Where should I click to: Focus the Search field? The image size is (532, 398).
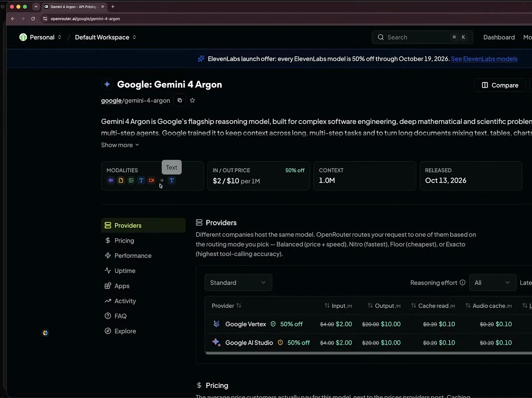[x=422, y=37]
